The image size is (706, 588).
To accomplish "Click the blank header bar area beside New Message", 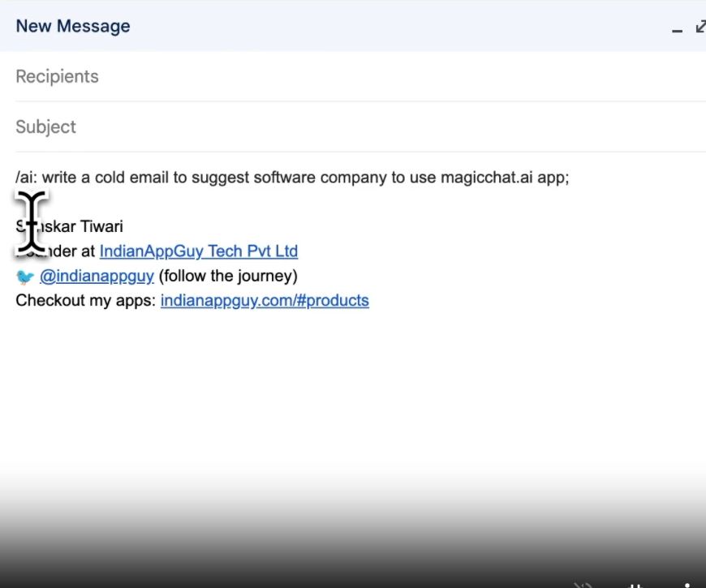I will tap(396, 26).
